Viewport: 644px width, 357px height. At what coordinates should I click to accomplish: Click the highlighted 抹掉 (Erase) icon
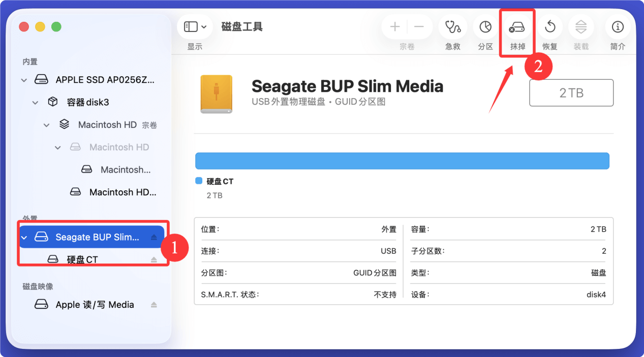[x=517, y=27]
